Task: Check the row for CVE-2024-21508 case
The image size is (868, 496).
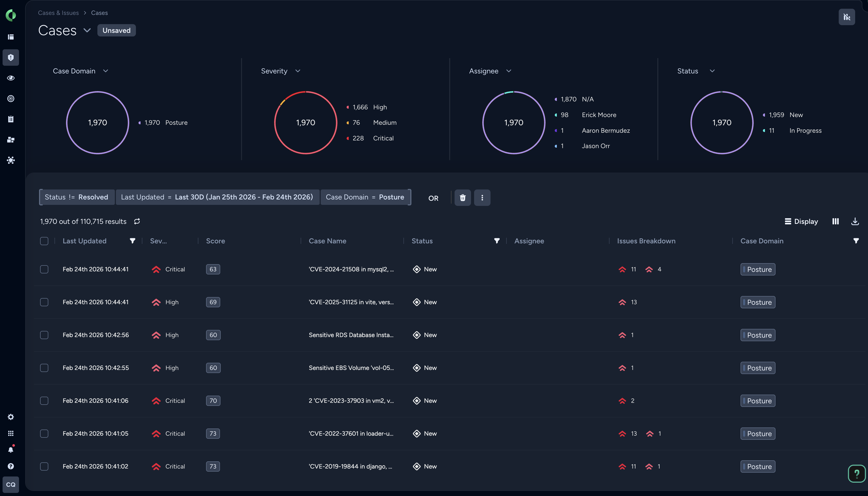Action: 44,269
